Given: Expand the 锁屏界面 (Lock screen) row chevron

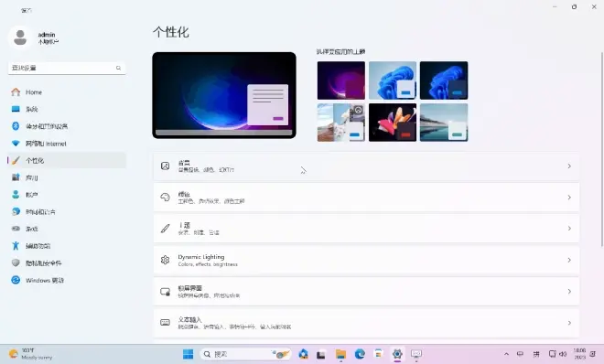Looking at the screenshot, I should point(569,291).
